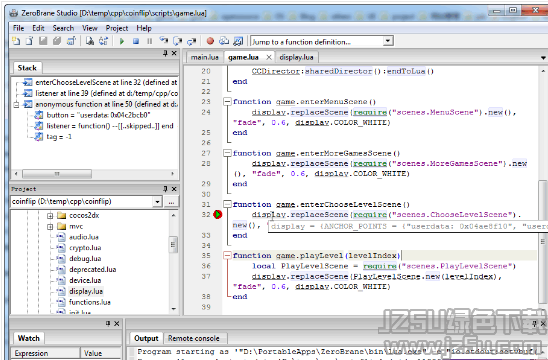Open audio.lua in project tree
Screen dimensions: 548x360
point(85,237)
